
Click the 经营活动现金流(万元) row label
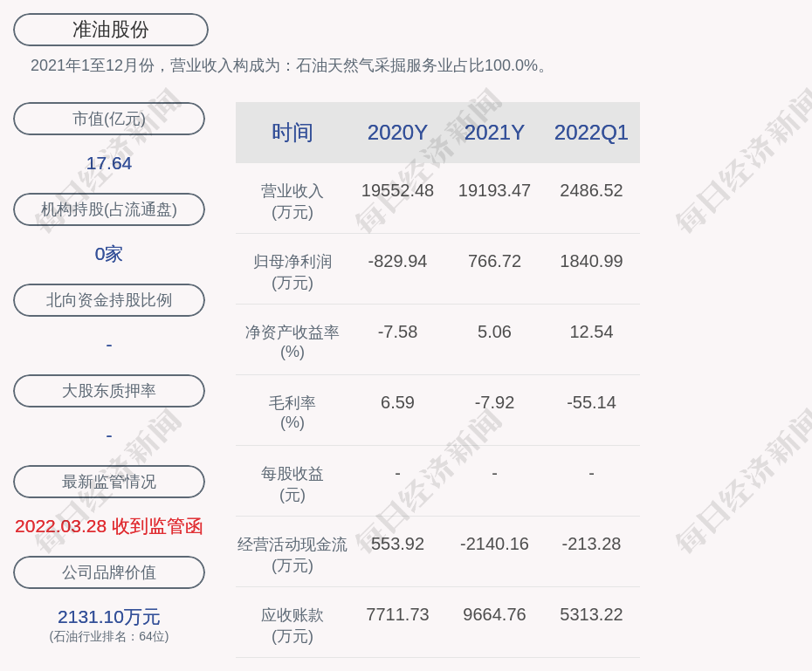coord(292,555)
